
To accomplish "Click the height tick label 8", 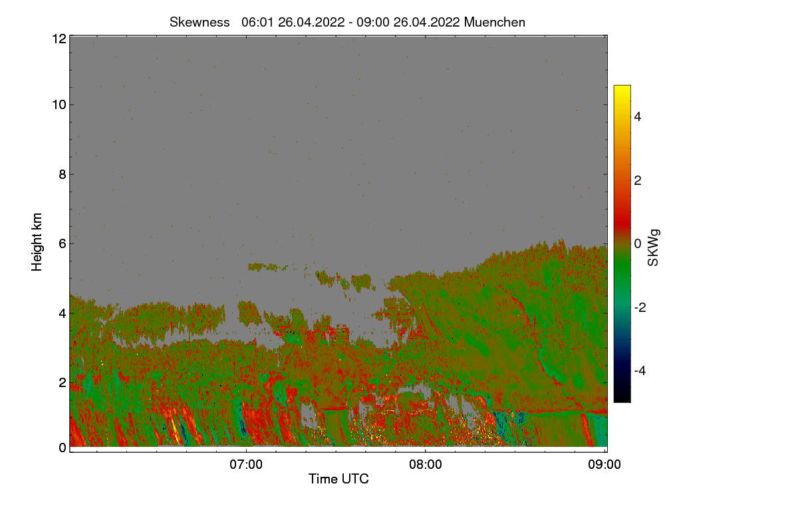I will (x=63, y=174).
